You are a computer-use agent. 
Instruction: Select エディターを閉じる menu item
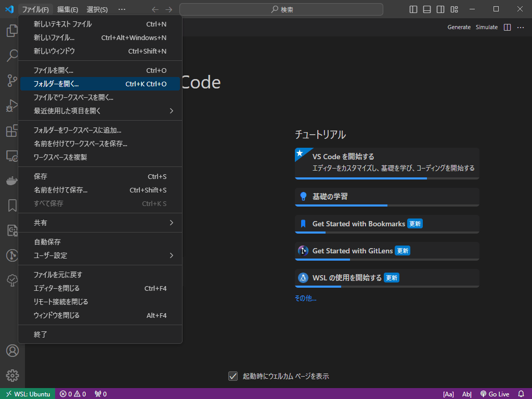coord(100,288)
